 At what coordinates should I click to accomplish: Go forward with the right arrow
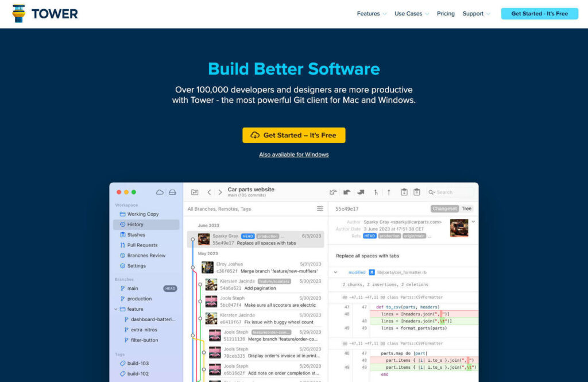coord(220,192)
